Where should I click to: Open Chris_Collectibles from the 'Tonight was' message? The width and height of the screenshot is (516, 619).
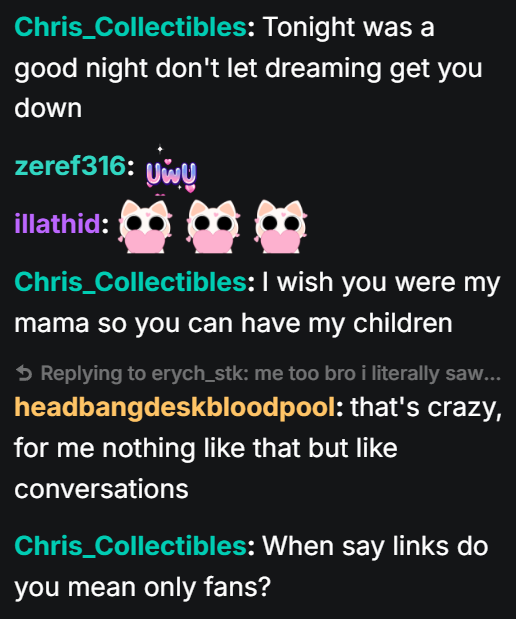click(131, 28)
